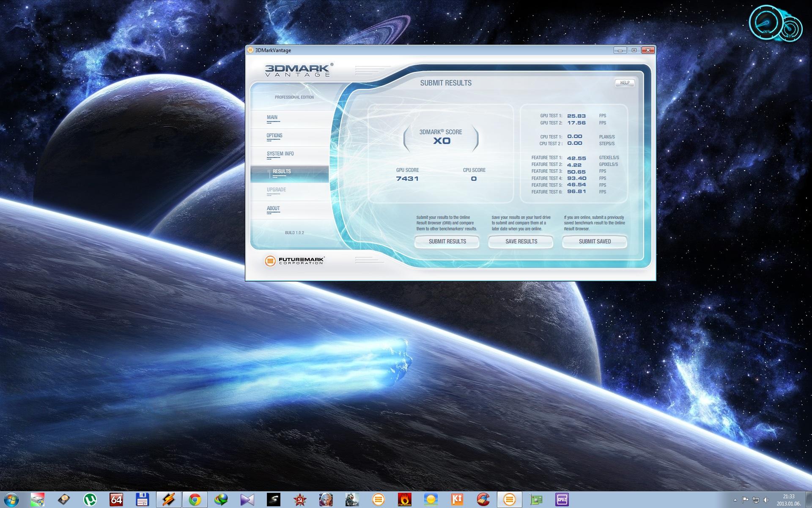Click the PROFESSIONAL EDITION label
The height and width of the screenshot is (508, 812).
coord(294,97)
